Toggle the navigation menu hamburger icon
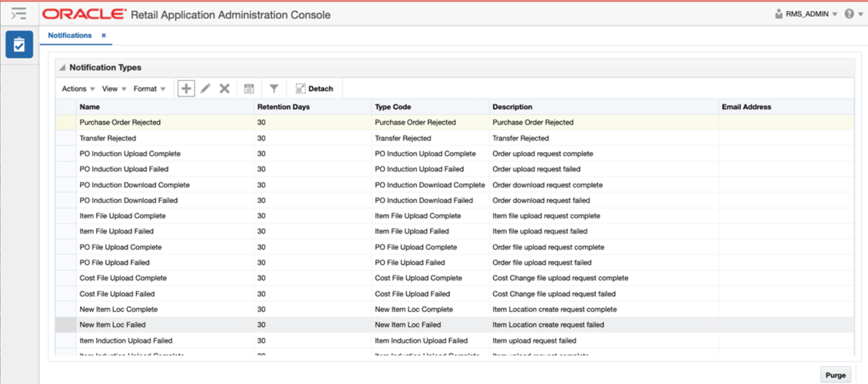 (x=19, y=13)
